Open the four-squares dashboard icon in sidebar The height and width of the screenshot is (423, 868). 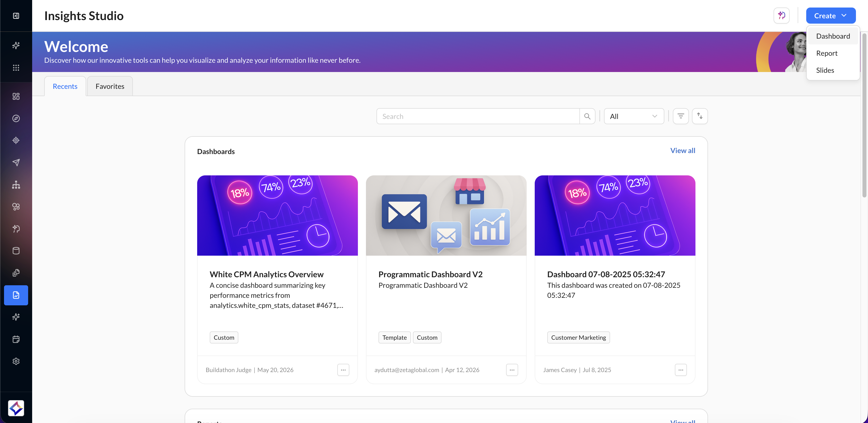(x=16, y=96)
